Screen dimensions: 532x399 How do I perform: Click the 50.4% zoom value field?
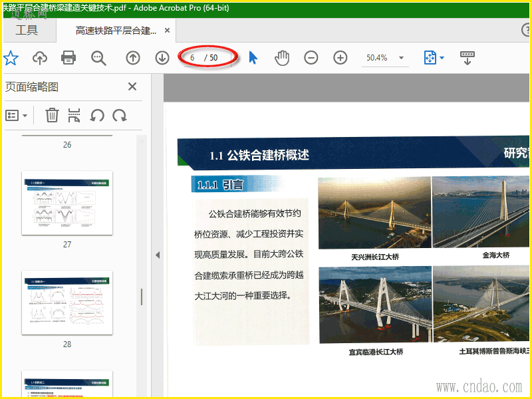(376, 58)
